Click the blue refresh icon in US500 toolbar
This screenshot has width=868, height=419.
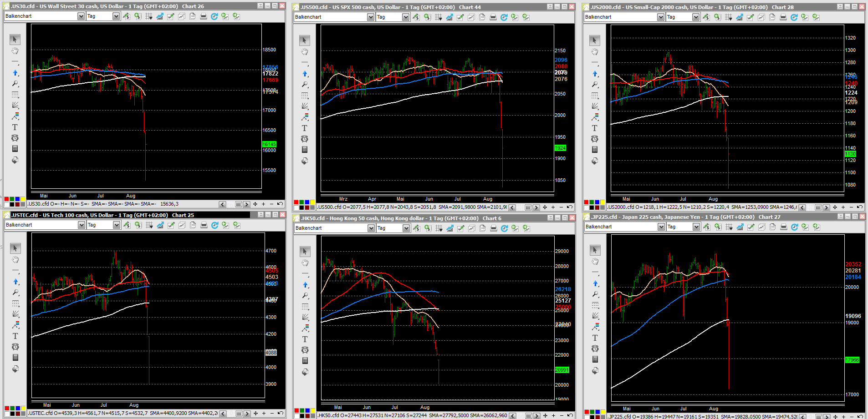pyautogui.click(x=504, y=17)
